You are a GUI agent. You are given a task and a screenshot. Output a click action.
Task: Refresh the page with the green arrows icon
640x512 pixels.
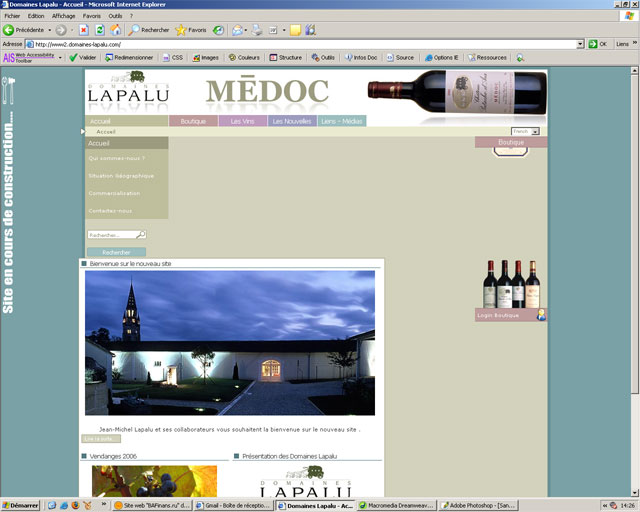coord(100,30)
